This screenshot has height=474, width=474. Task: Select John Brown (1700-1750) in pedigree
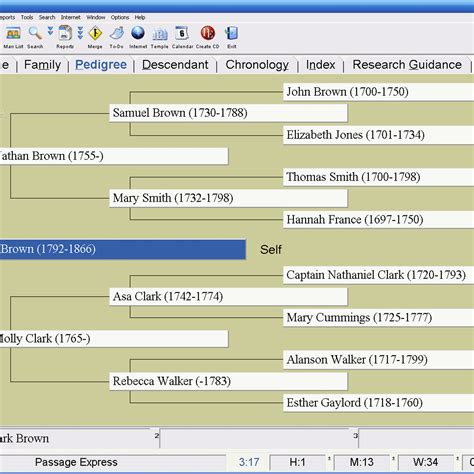(x=379, y=92)
